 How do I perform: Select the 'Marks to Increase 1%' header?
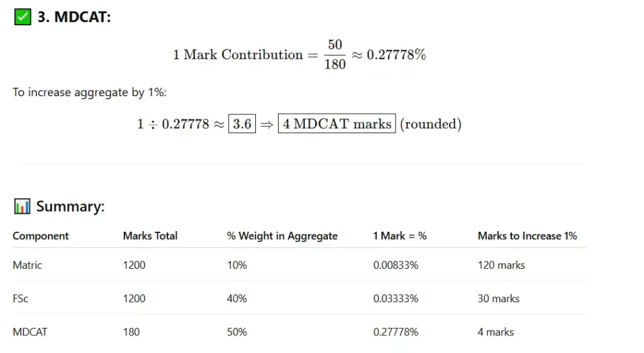point(528,236)
